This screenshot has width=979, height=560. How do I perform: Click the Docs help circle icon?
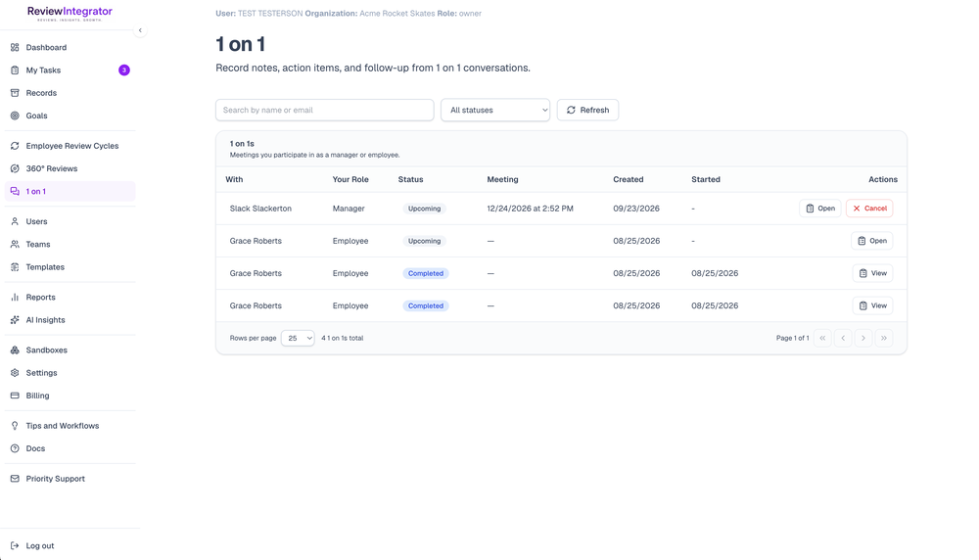pos(15,448)
